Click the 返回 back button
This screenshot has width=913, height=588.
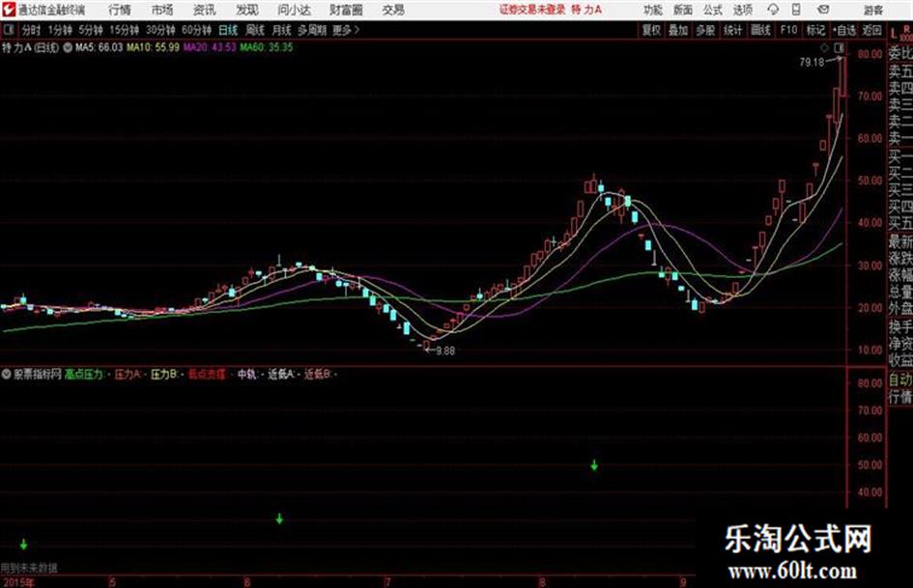(x=872, y=30)
